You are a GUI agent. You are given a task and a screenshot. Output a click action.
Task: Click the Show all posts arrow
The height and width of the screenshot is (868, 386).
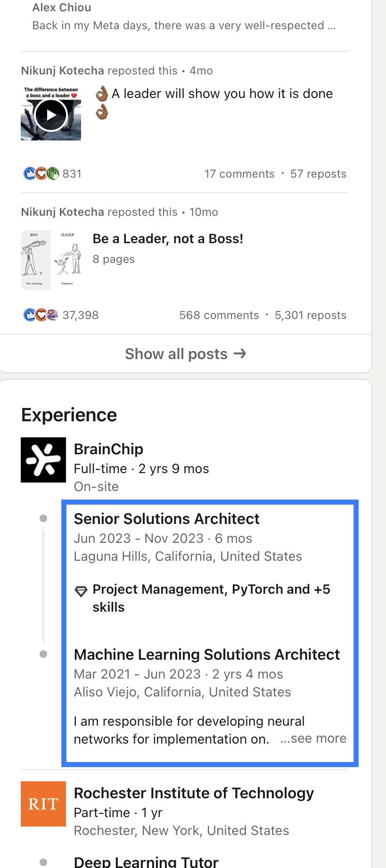(240, 353)
